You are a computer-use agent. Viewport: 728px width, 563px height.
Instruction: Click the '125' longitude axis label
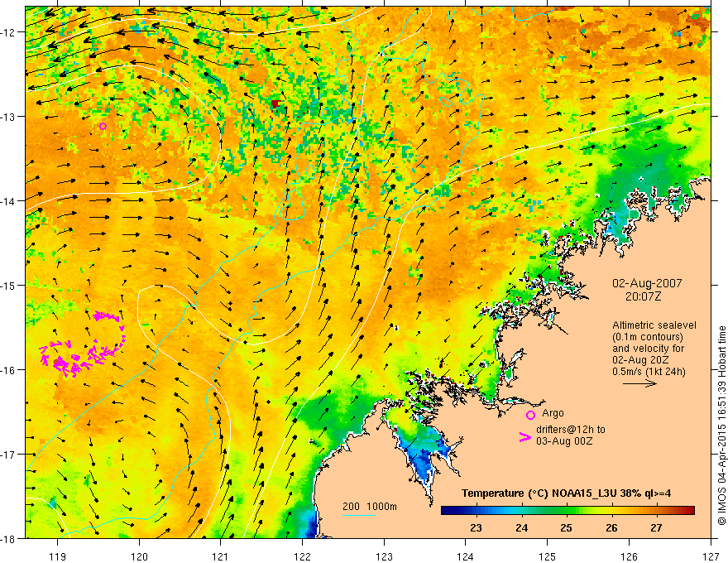tap(548, 556)
